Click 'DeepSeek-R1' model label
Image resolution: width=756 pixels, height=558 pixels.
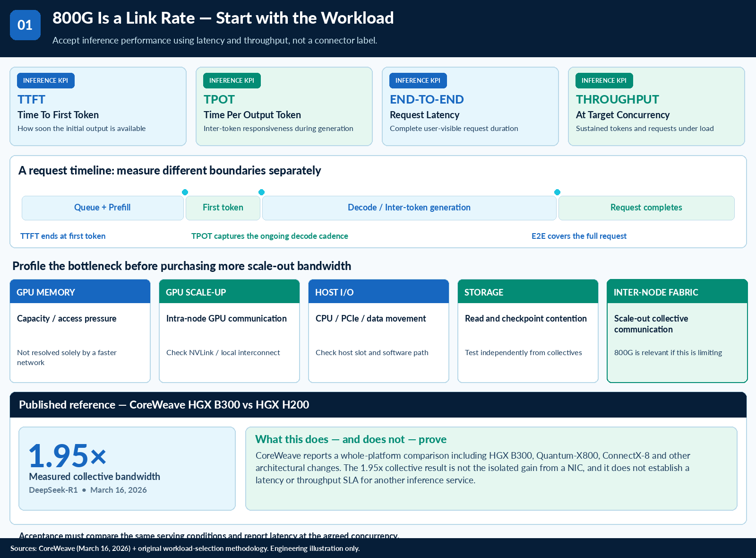(53, 490)
